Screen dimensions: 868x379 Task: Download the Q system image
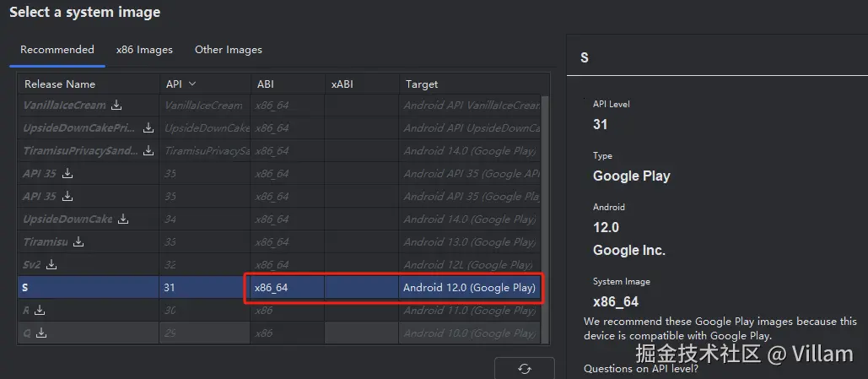pos(41,333)
